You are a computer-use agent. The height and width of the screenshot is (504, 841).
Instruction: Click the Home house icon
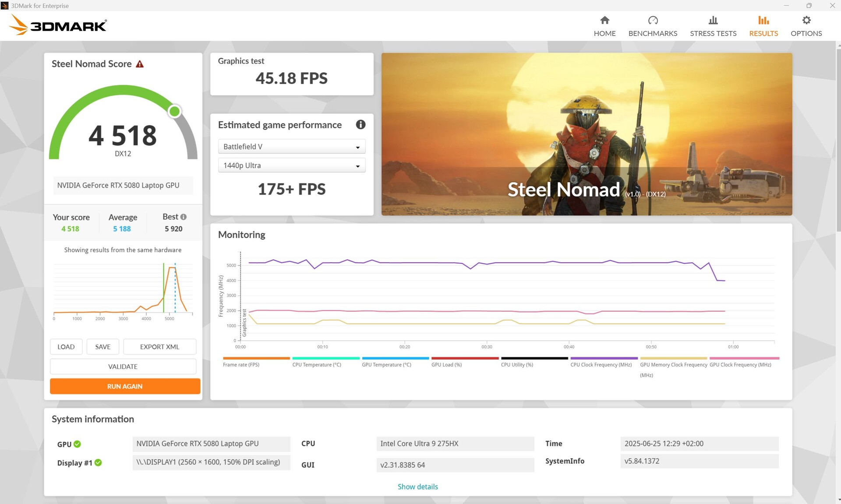(x=604, y=20)
